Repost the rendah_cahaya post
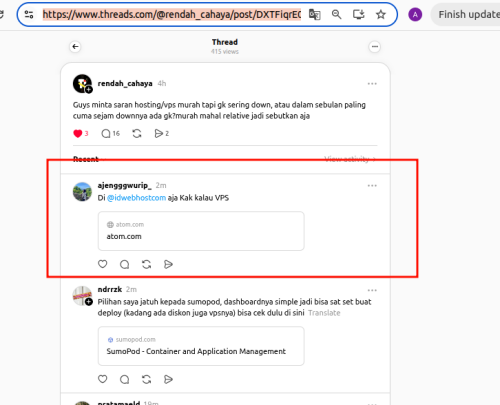The height and width of the screenshot is (405, 500). (137, 134)
